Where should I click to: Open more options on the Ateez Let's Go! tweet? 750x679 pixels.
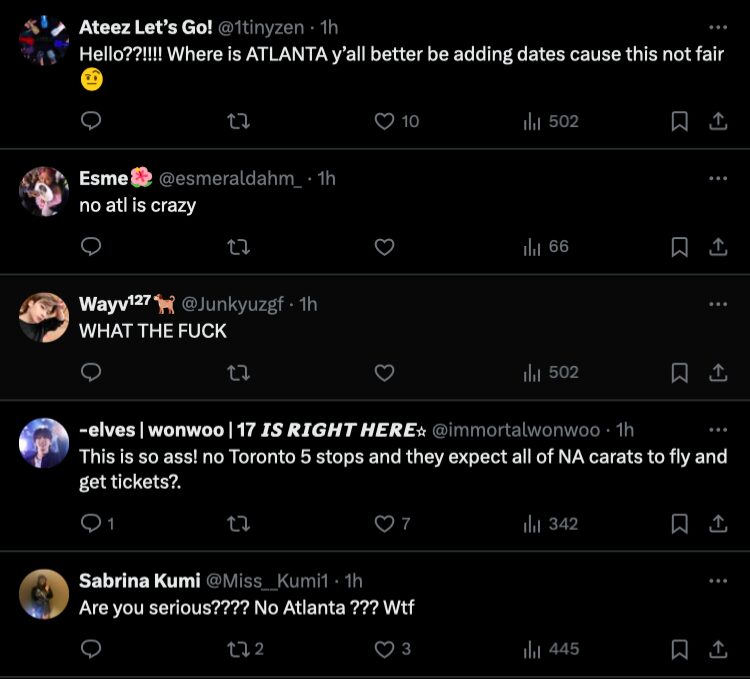(x=717, y=28)
